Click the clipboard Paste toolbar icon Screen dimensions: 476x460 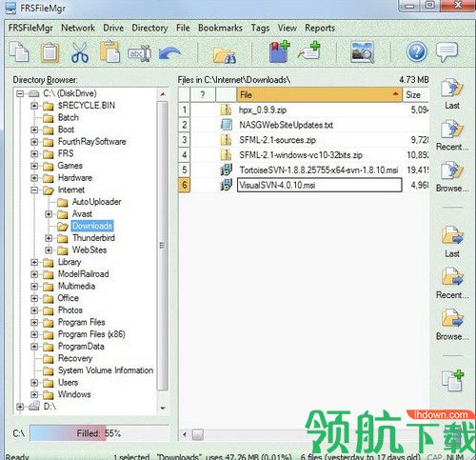(50, 52)
